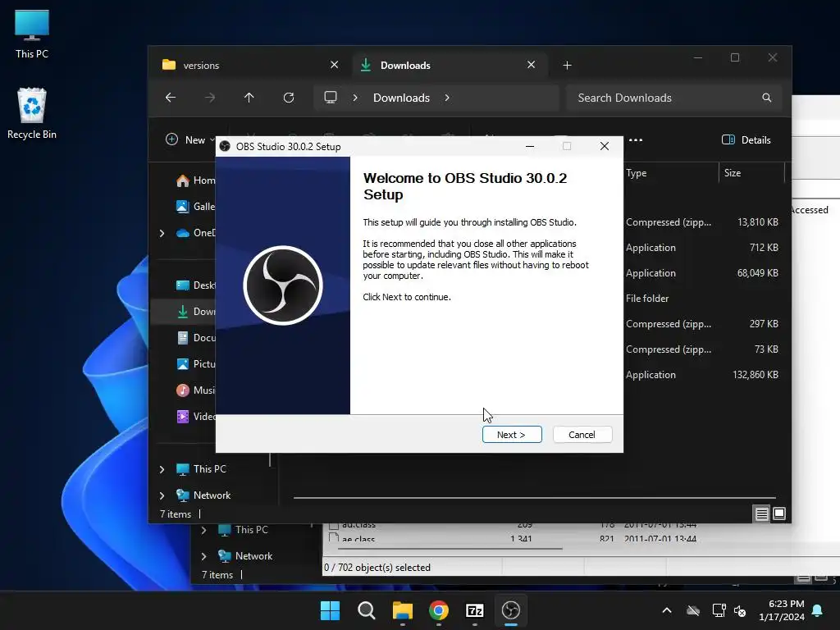Image resolution: width=840 pixels, height=630 pixels.
Task: Check the ad.class checkbox in 7-Zip
Action: click(x=334, y=525)
